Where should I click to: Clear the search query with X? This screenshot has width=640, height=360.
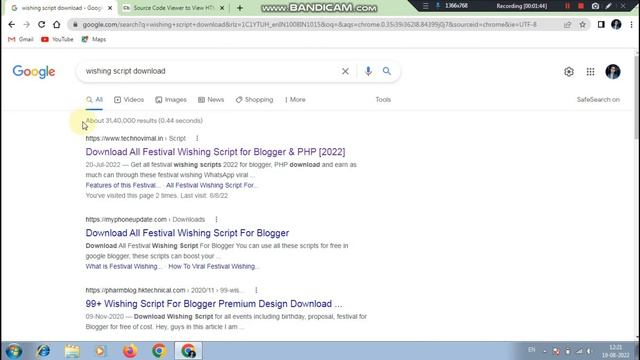345,71
